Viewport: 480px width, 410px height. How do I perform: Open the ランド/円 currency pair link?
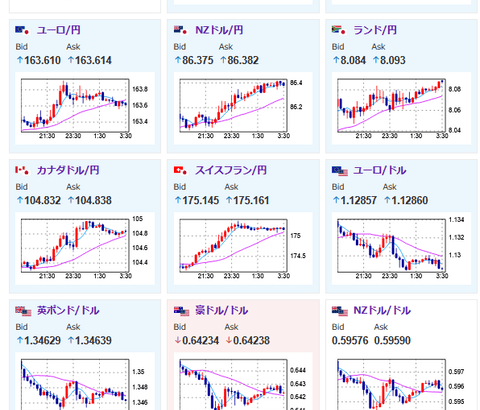[375, 30]
